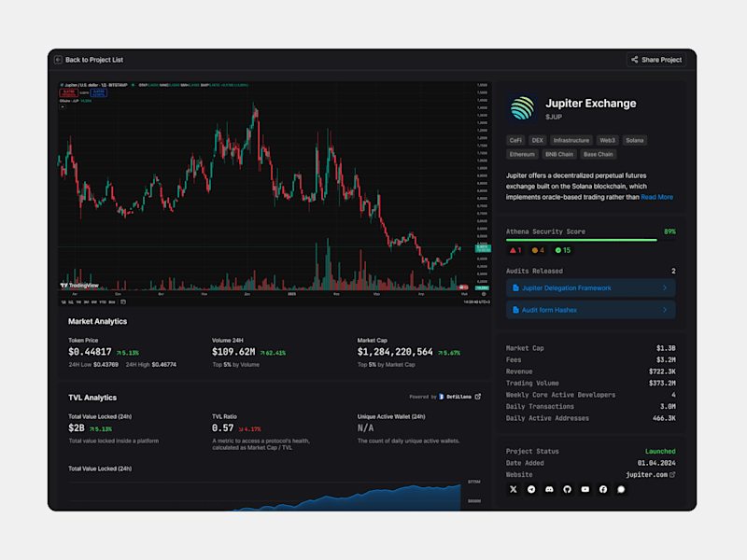747x560 pixels.
Task: Open the Telegram social link
Action: 531,489
